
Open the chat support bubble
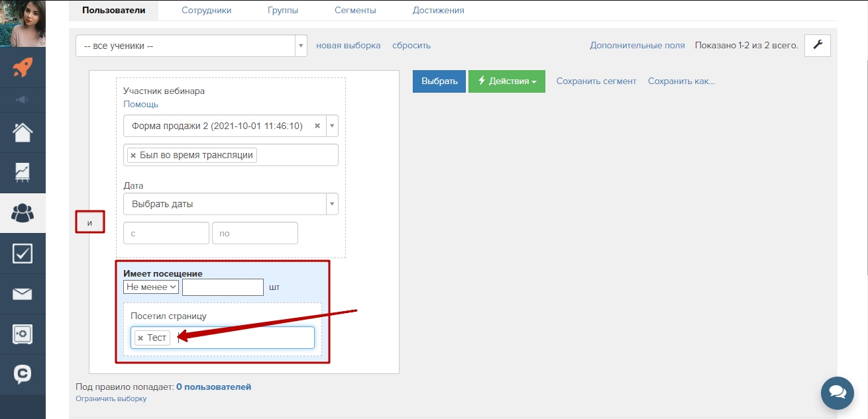tap(837, 393)
